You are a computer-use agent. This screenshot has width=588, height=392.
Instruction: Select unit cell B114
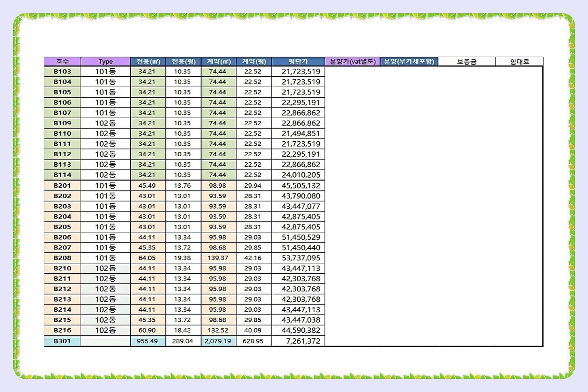point(62,175)
